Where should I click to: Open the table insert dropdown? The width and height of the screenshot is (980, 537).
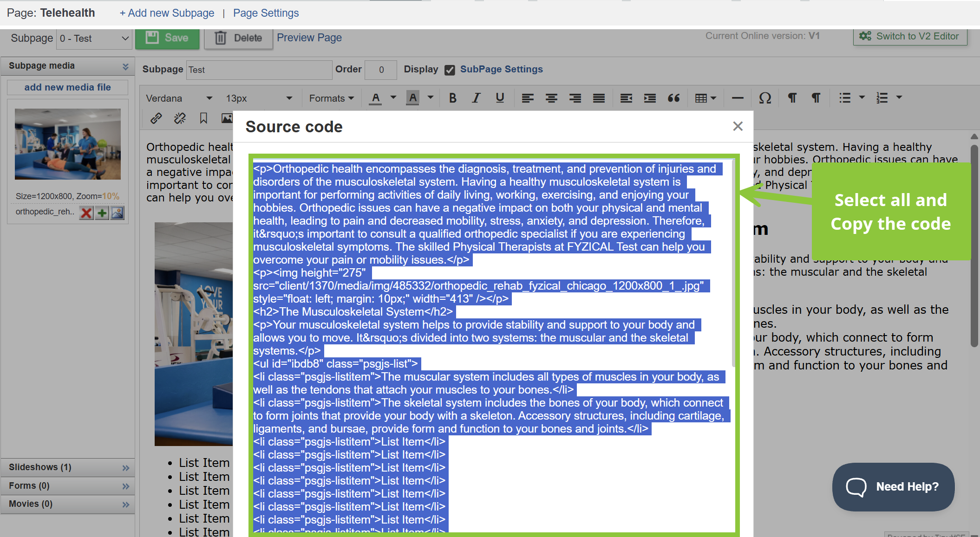(x=706, y=98)
